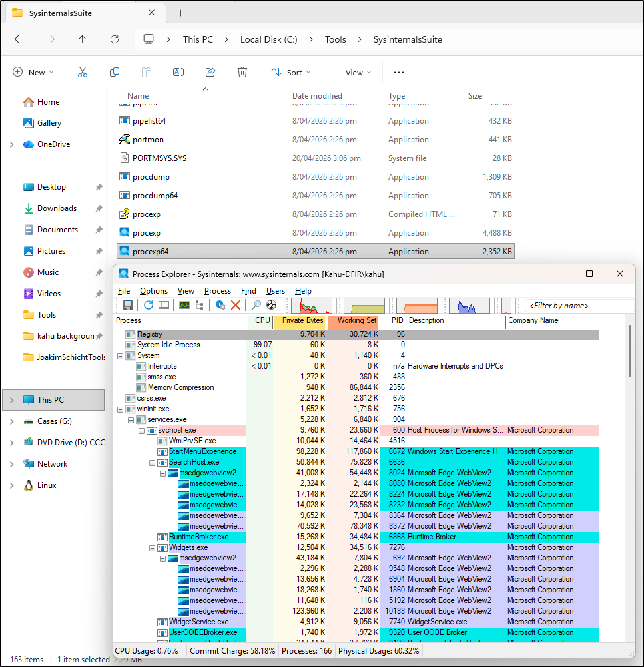Select the PORTMSYS.SYS file
Viewport: 644px width, 667px height.
point(316,158)
